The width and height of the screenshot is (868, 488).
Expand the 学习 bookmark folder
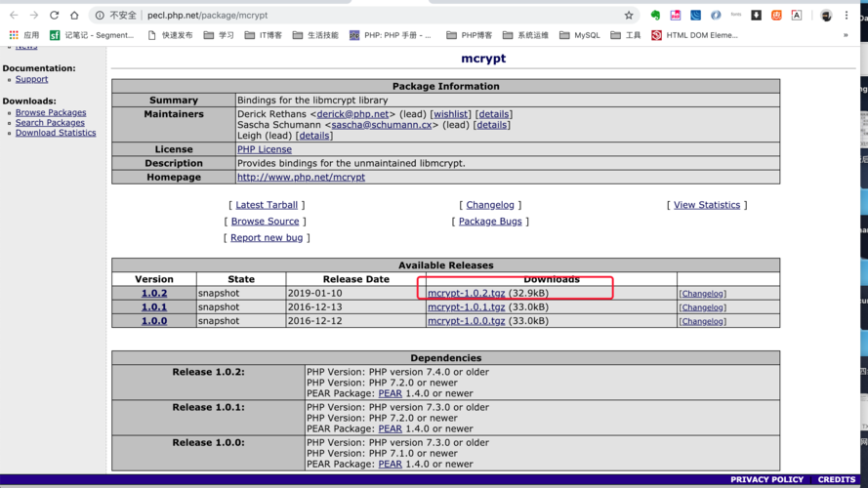(219, 35)
